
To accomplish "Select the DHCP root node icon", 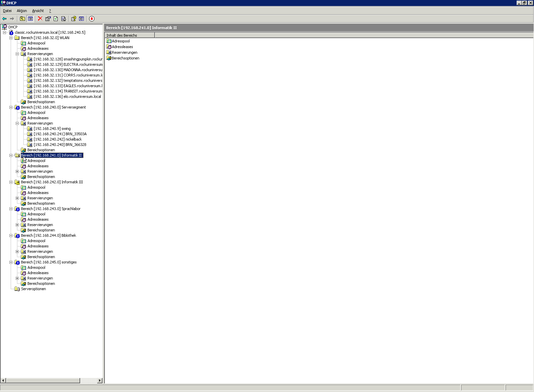I will (x=4, y=27).
